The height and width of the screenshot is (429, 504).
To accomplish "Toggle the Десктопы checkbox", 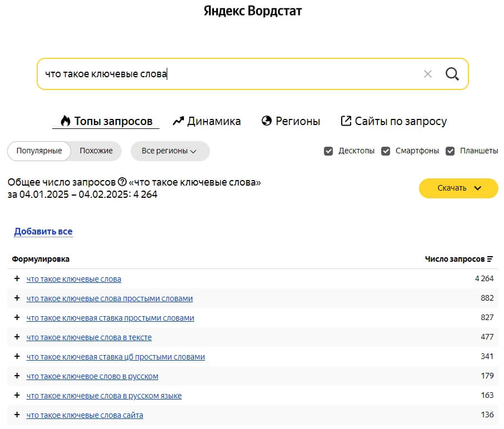I will coord(328,151).
